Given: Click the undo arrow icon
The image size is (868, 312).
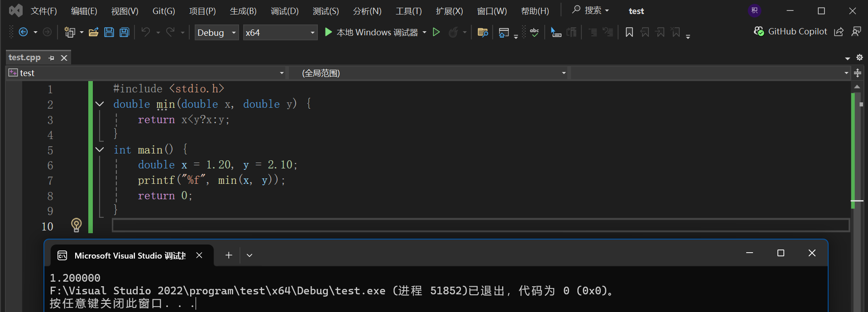Looking at the screenshot, I should (x=145, y=32).
